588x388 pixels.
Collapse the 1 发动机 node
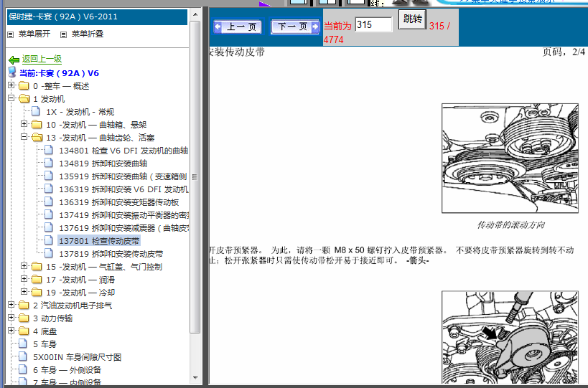[x=11, y=98]
